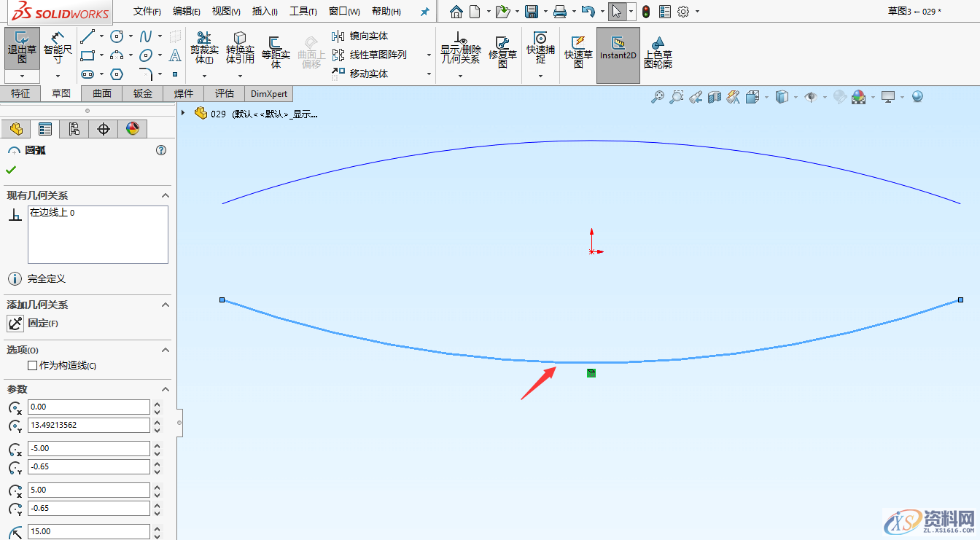The image size is (980, 540).
Task: Switch to the Evaluate tab
Action: [223, 93]
